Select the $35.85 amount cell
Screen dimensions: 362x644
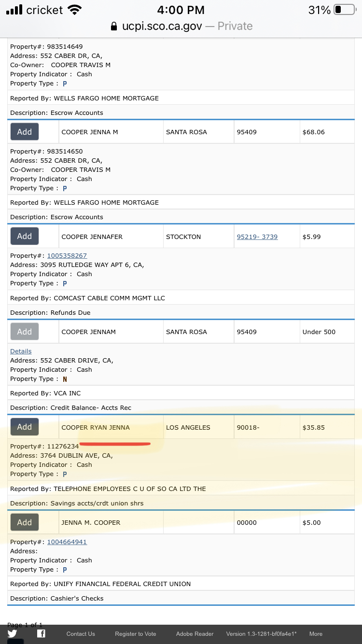click(x=327, y=427)
